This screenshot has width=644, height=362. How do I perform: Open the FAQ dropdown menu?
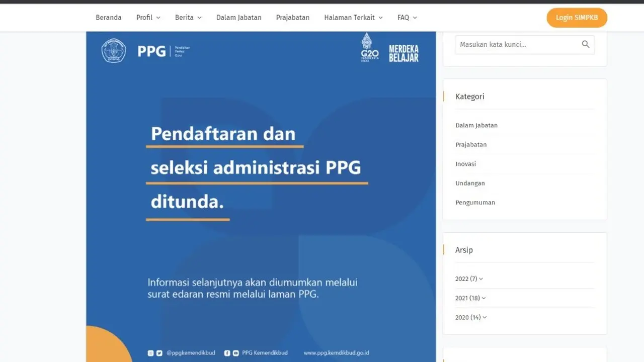pos(407,17)
